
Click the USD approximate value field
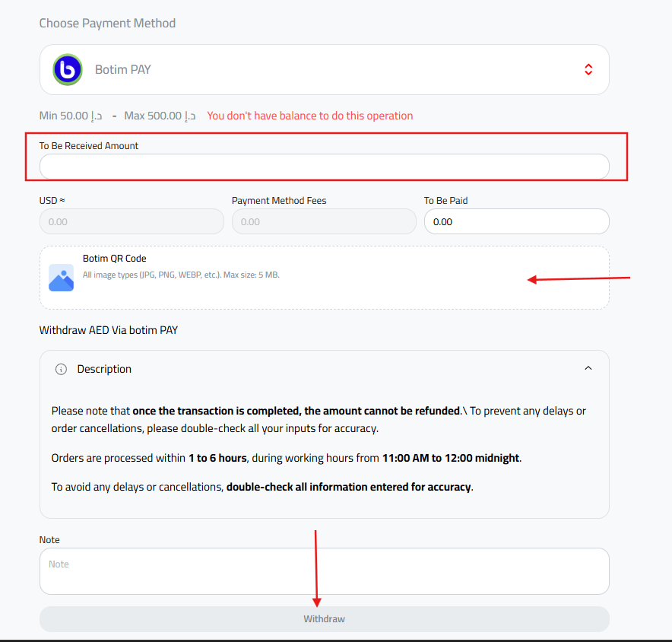pos(132,221)
